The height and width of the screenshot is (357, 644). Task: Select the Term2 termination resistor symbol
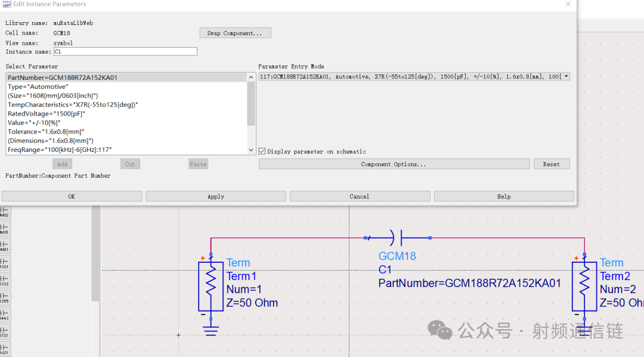[584, 286]
